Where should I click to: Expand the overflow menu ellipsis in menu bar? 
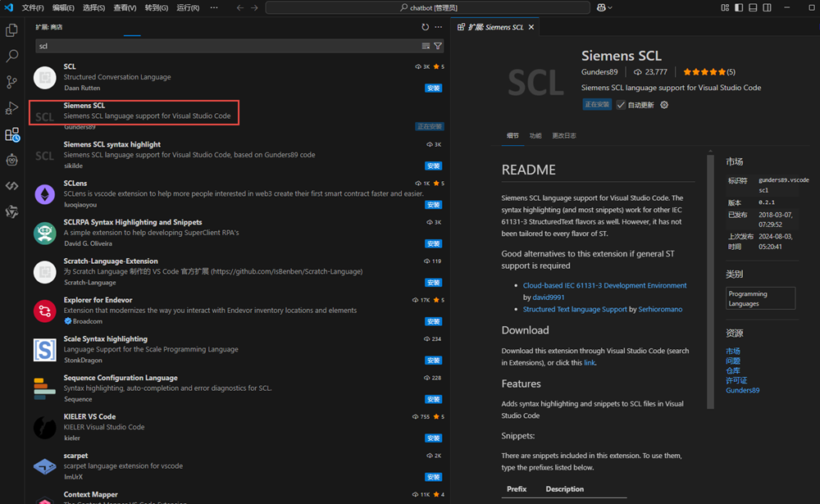(x=214, y=8)
